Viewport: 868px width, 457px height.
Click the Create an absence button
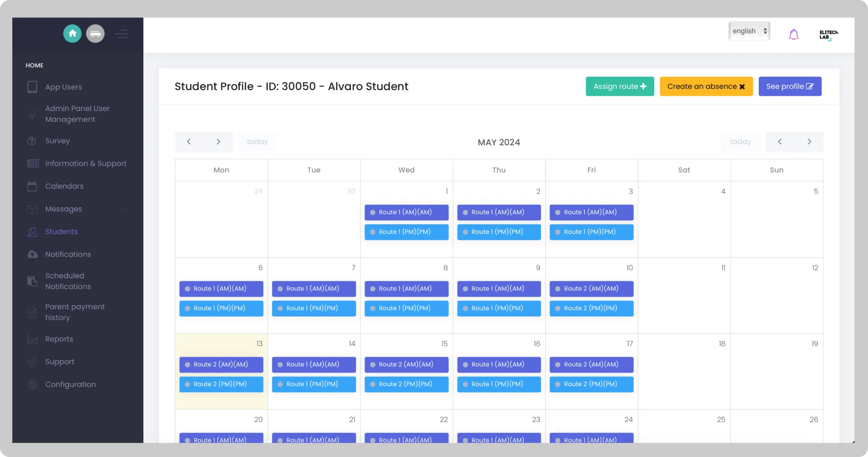pyautogui.click(x=706, y=86)
